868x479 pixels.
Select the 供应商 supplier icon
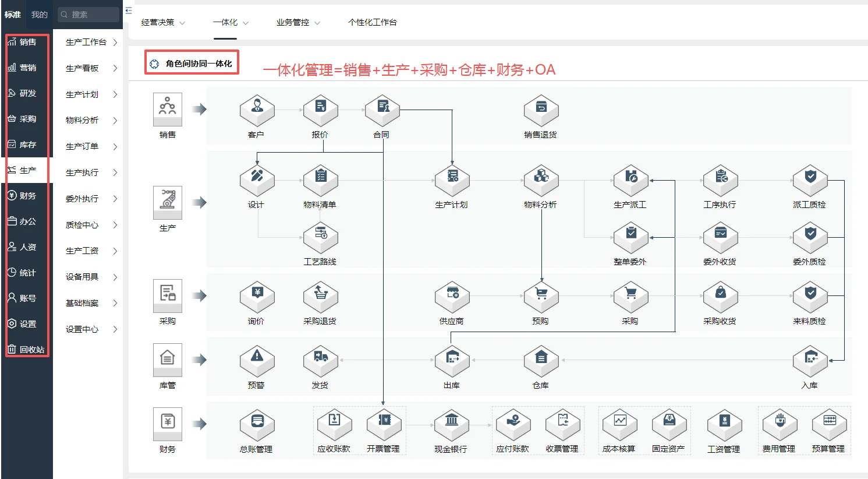tap(452, 297)
